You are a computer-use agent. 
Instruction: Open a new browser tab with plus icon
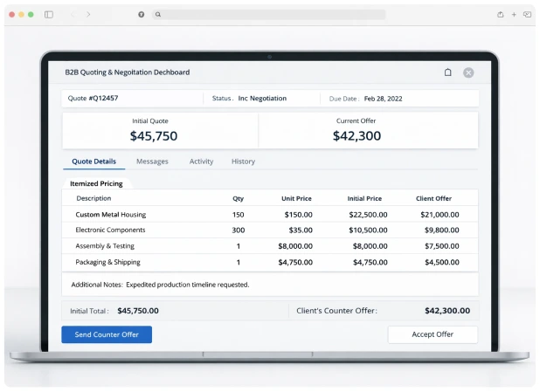(x=514, y=15)
